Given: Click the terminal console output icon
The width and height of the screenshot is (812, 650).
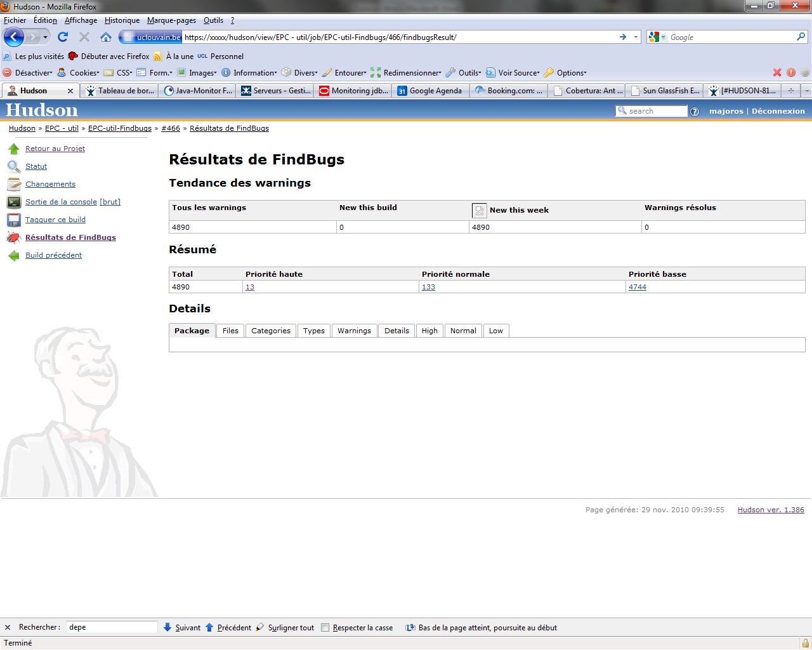Looking at the screenshot, I should pos(14,202).
